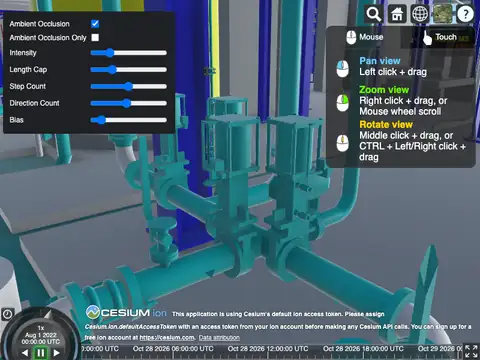Click the Cesium ion logo
Screen dimensions: 480x360
pyautogui.click(x=126, y=312)
